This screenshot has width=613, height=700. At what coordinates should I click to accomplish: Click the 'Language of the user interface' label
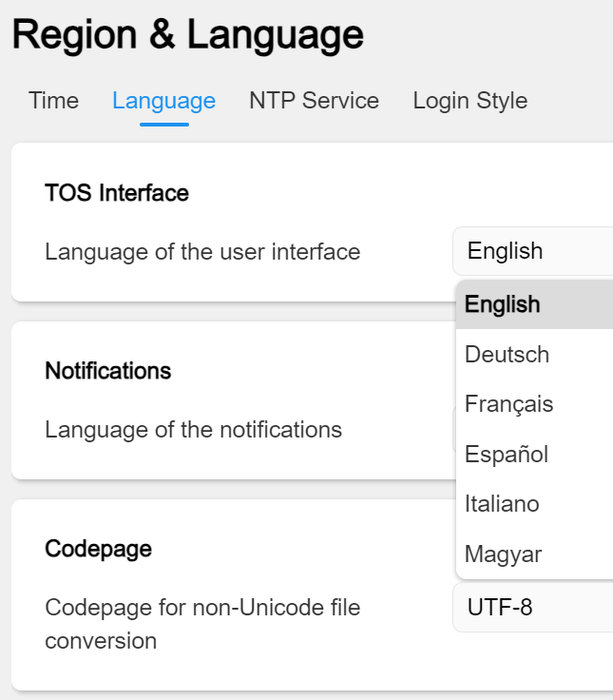pyautogui.click(x=202, y=252)
